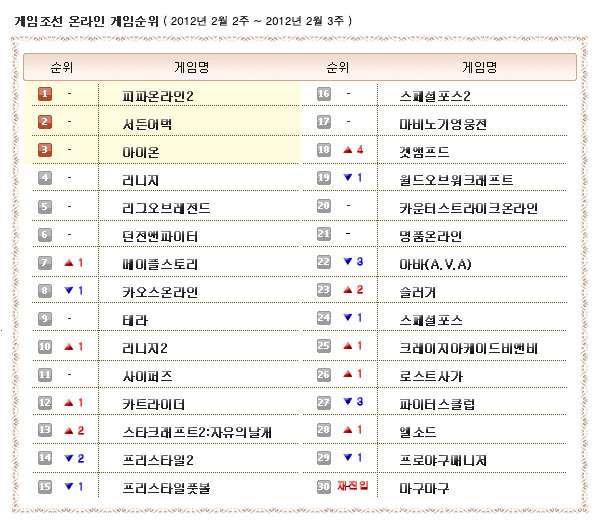The image size is (600, 525).
Task: Click the rank 30 badge
Action: coord(324,487)
